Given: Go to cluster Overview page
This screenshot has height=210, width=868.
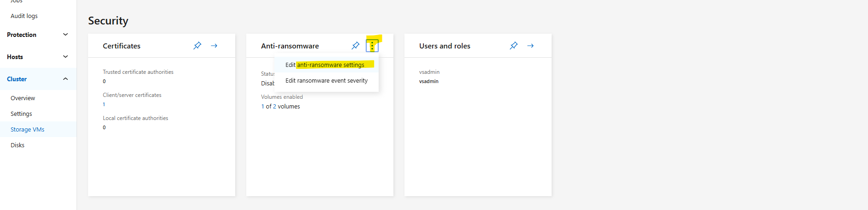Looking at the screenshot, I should point(23,98).
